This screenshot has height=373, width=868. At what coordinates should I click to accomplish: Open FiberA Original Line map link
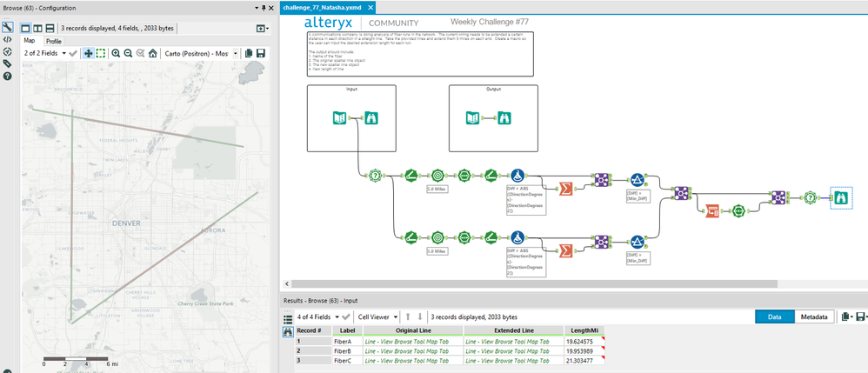413,342
